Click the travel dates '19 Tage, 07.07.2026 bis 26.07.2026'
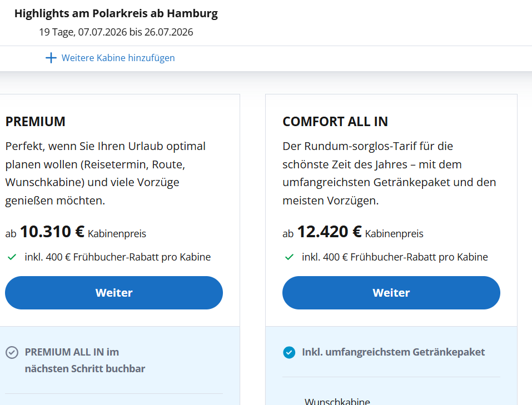The width and height of the screenshot is (532, 405). [x=116, y=32]
